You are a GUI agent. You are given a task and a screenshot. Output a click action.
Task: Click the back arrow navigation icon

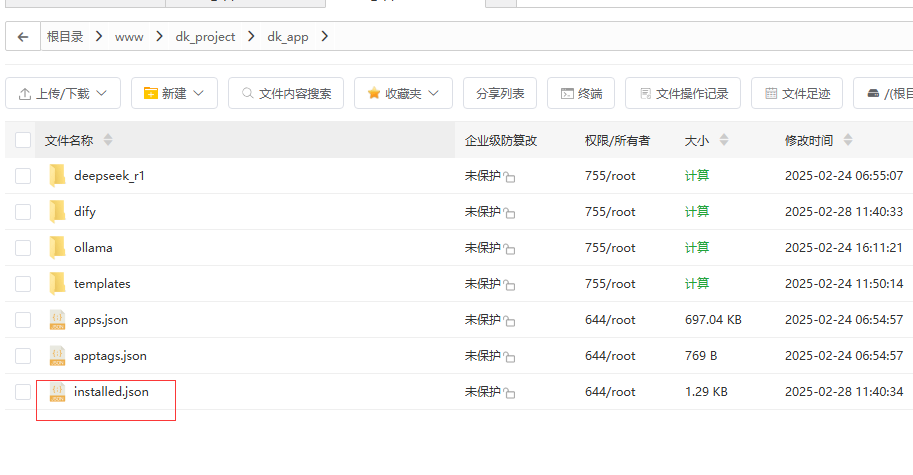[x=23, y=37]
